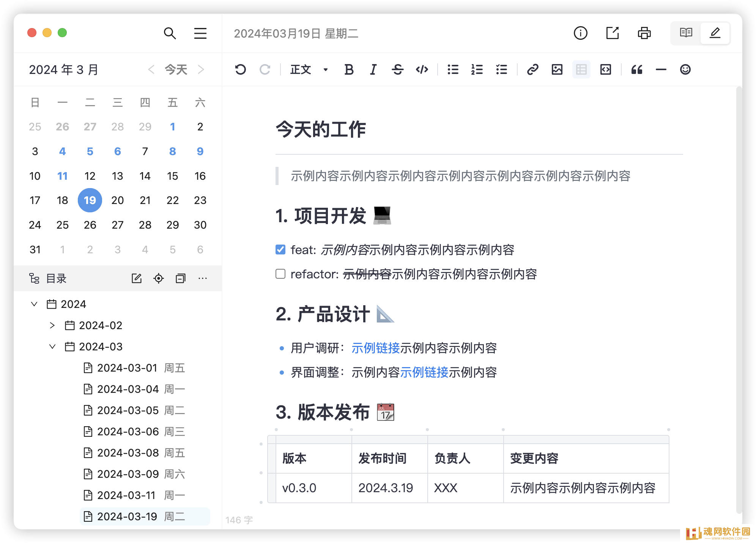Apply strikethrough formatting
Screen dimensions: 756x543
[x=397, y=69]
